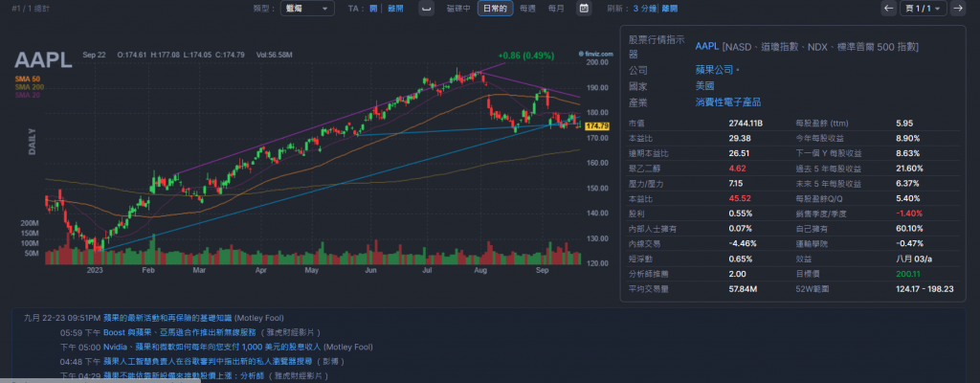Click target price value 200.11

908,274
